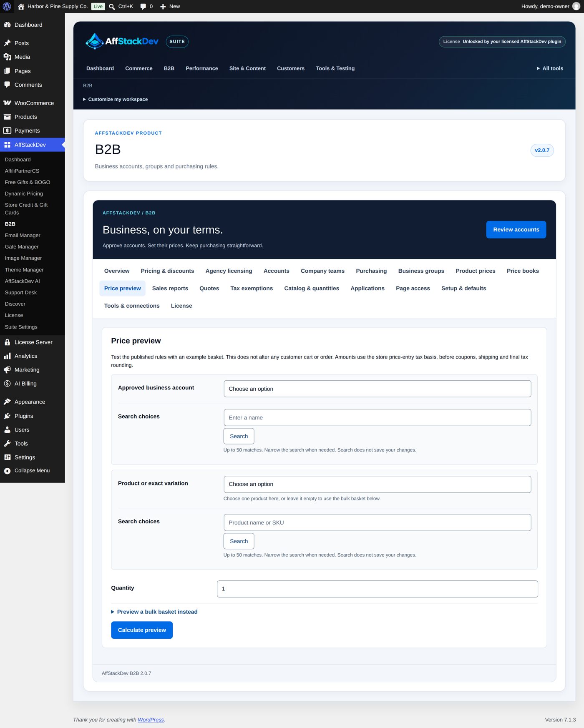Viewport: 584px width, 728px height.
Task: Click the Calculate preview button
Action: pos(142,630)
